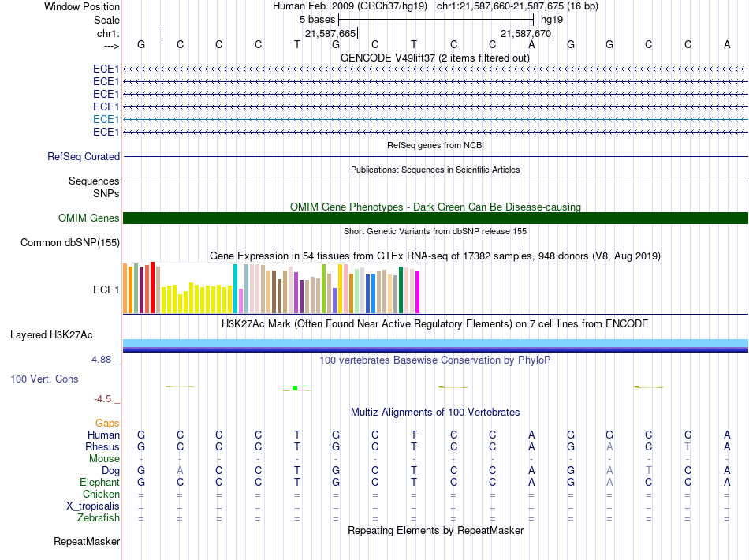Click the X_tropicalis species label

pyautogui.click(x=93, y=506)
